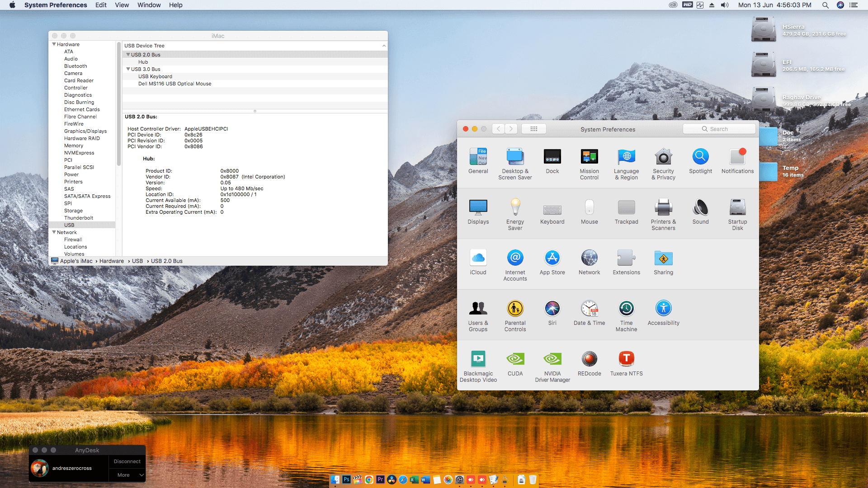This screenshot has height=488, width=868.
Task: Open the Siri preference pane
Action: [552, 313]
